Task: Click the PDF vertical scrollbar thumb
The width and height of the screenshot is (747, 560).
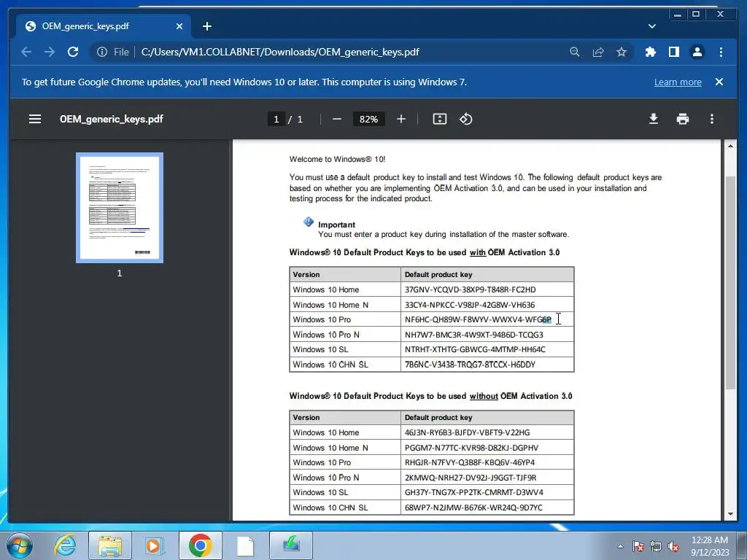Action: (x=730, y=283)
